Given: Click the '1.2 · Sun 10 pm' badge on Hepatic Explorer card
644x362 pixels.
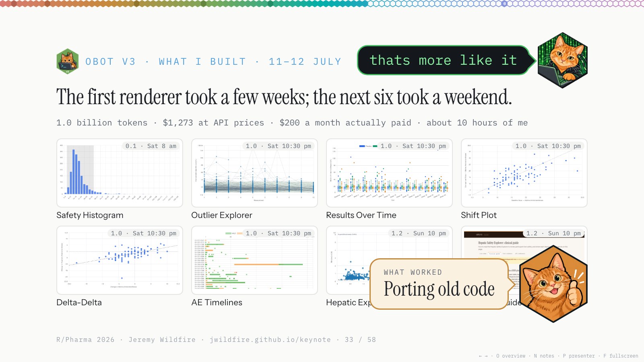Looking at the screenshot, I should point(419,233).
